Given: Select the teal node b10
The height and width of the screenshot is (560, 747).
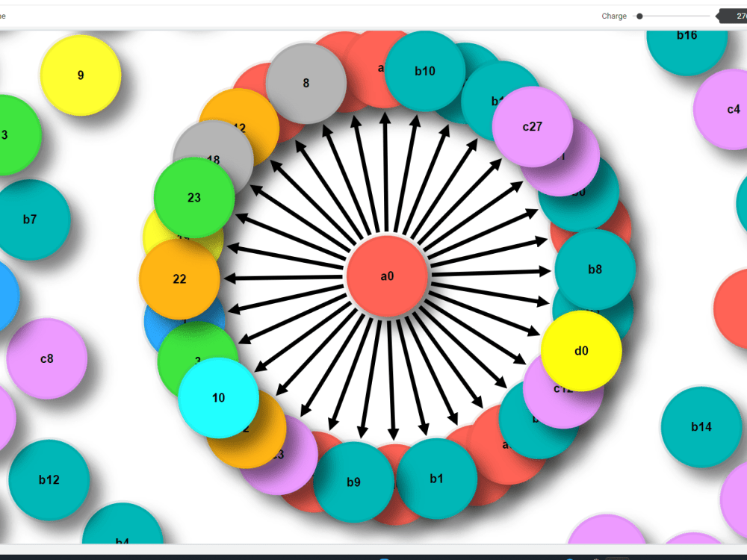Looking at the screenshot, I should tap(424, 71).
